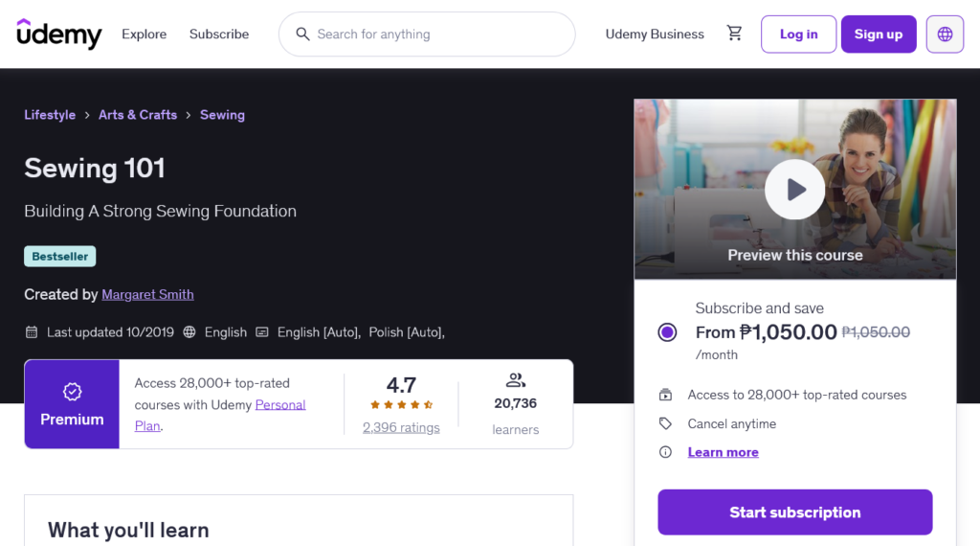This screenshot has height=546, width=980.
Task: Open the language globe selector button
Action: coord(945,34)
